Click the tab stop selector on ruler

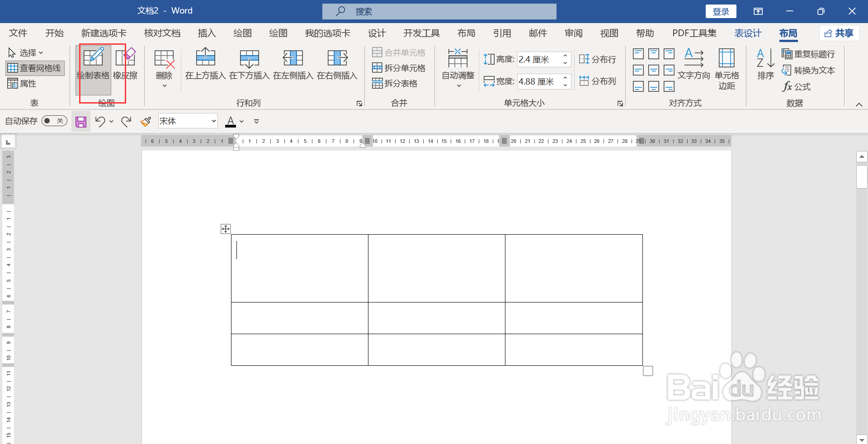coord(8,142)
